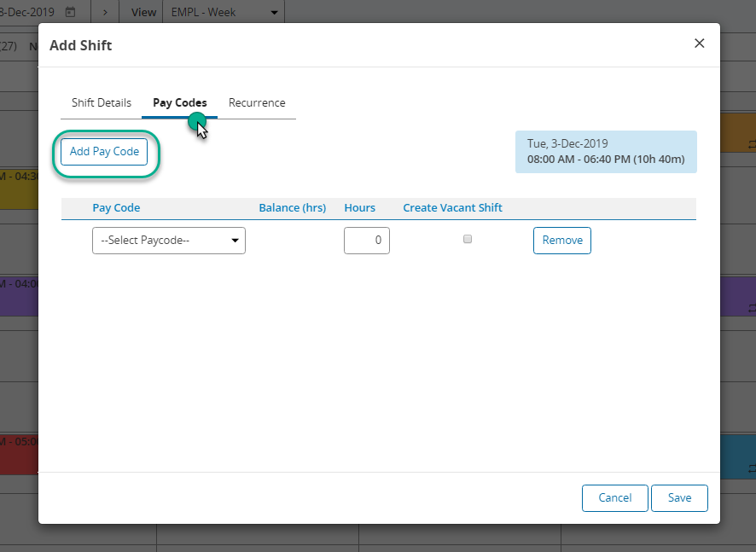
Task: Click recurring icon on teal shift
Action: 752,468
